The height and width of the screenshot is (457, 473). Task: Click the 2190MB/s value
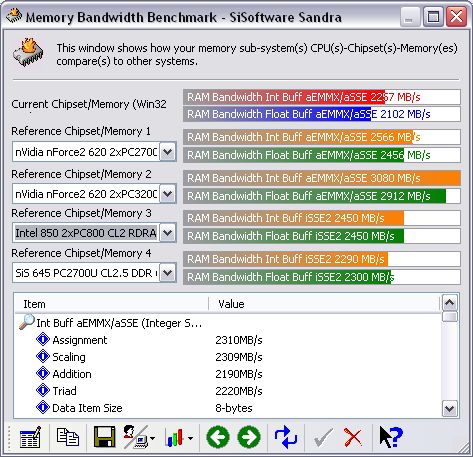239,374
